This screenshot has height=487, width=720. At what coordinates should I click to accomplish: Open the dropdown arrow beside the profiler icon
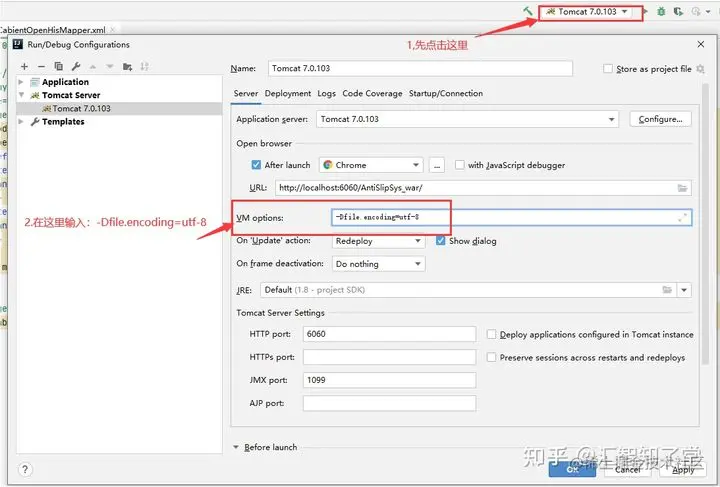tap(710, 12)
